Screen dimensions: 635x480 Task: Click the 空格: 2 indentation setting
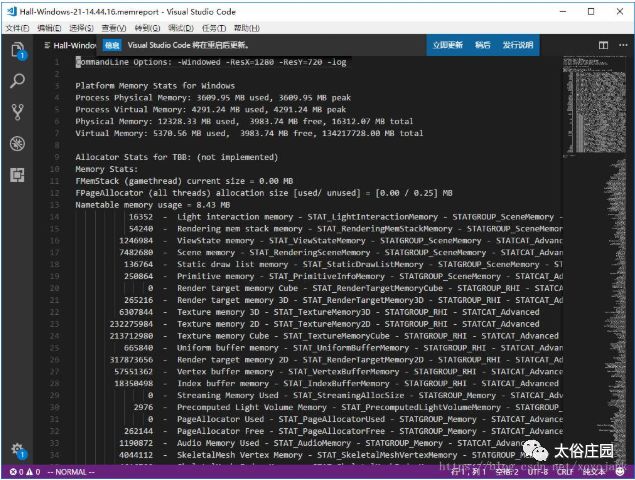507,472
